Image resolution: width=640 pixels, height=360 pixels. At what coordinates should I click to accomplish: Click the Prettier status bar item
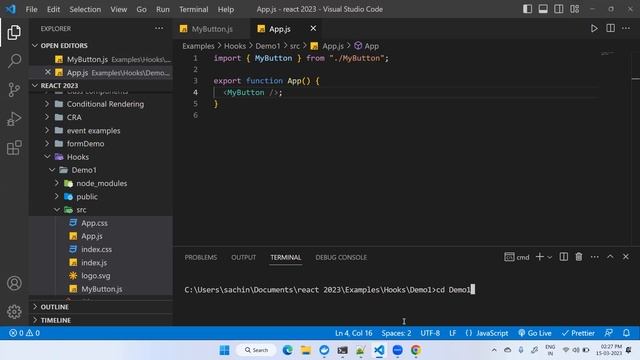(578, 333)
